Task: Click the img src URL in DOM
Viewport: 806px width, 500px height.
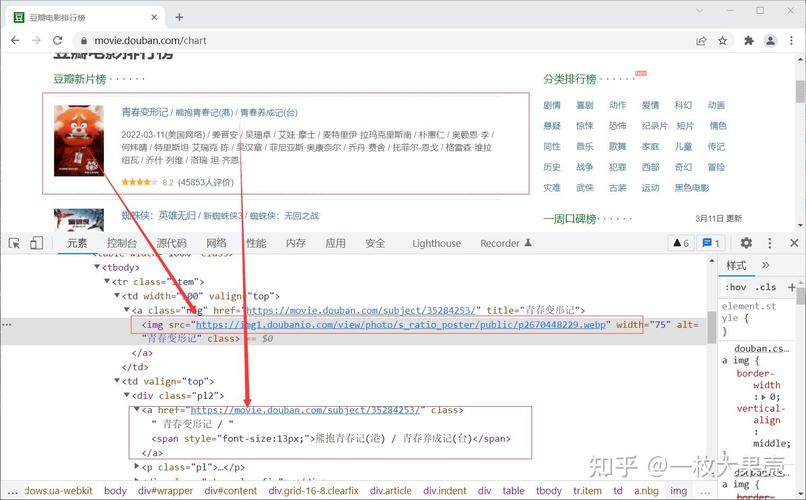Action: [401, 325]
